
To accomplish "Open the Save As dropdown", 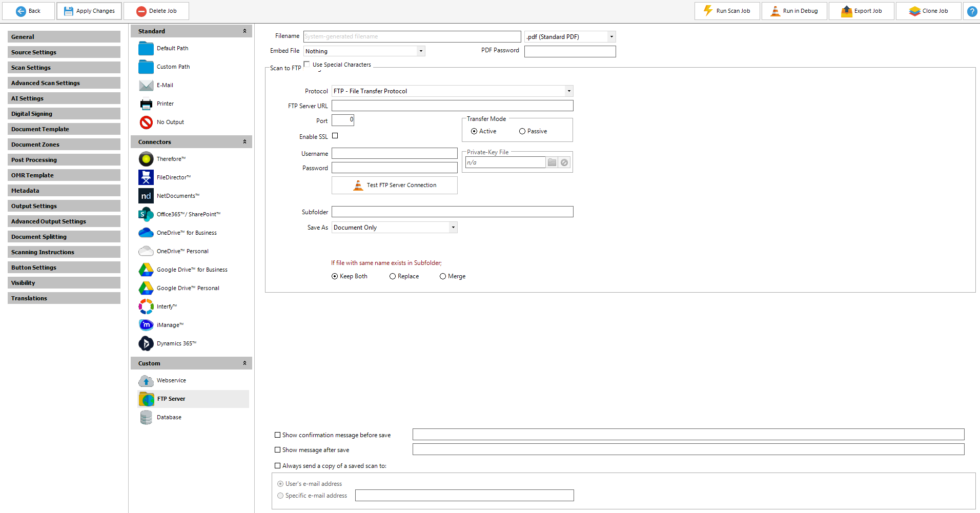I will pyautogui.click(x=453, y=228).
